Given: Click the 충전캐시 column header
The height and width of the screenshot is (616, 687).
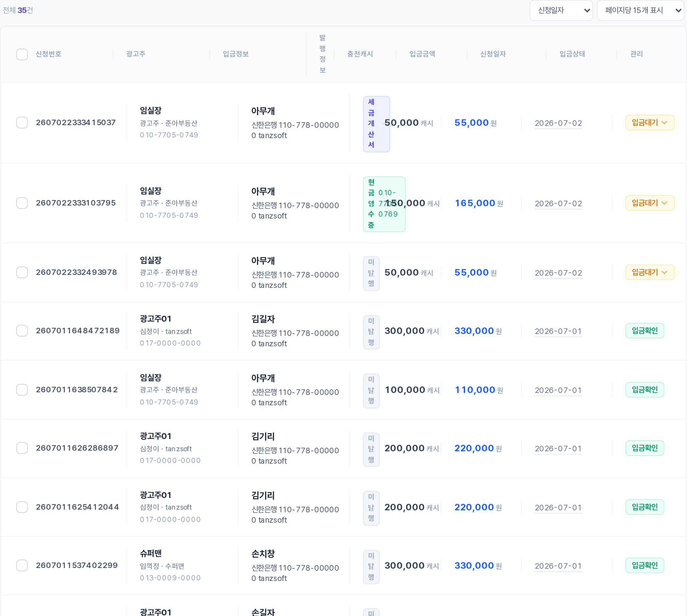Looking at the screenshot, I should (x=360, y=54).
